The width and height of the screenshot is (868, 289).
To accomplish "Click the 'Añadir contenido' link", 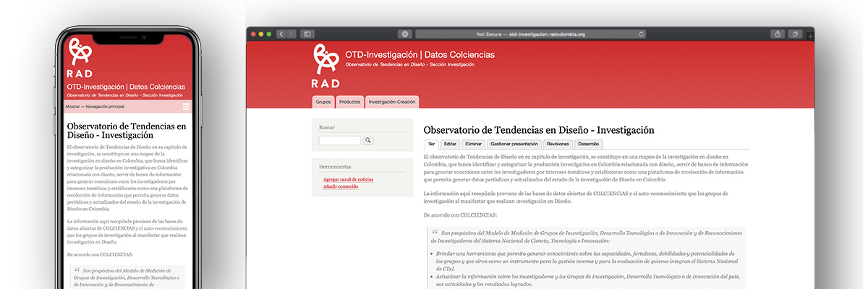I will click(x=340, y=186).
